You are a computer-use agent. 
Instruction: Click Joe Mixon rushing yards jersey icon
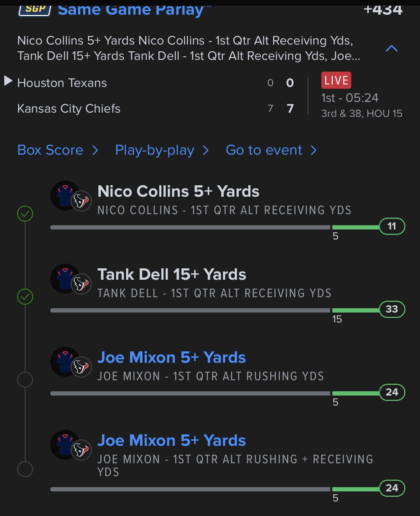tap(66, 362)
